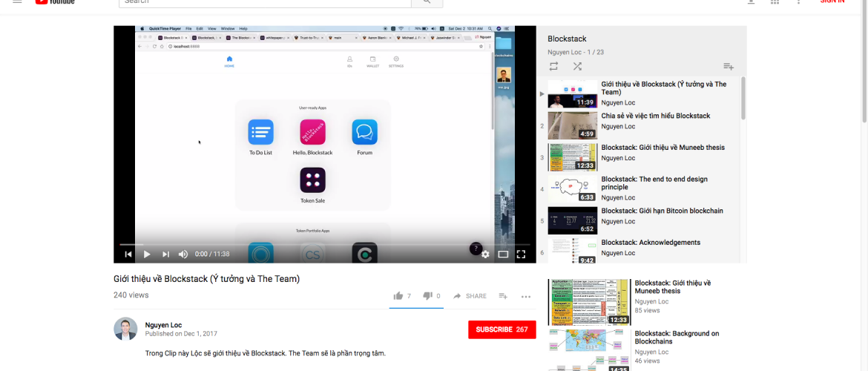Open video player settings gear
This screenshot has height=371, width=868.
pos(485,254)
